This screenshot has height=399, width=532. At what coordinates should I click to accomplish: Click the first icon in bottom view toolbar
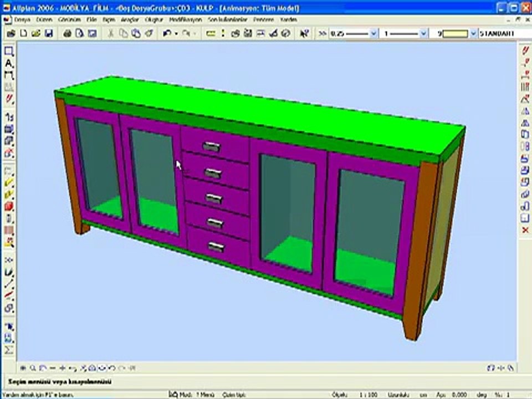pyautogui.click(x=23, y=368)
